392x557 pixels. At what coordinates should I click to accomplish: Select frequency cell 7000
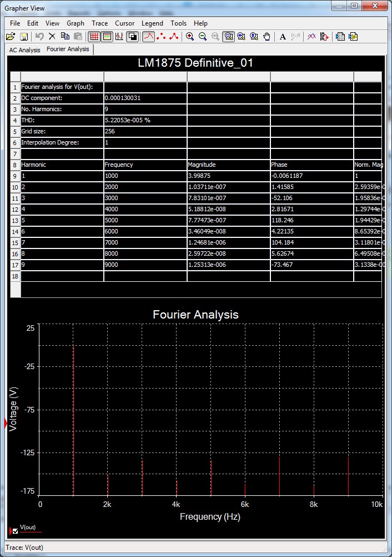[x=145, y=242]
